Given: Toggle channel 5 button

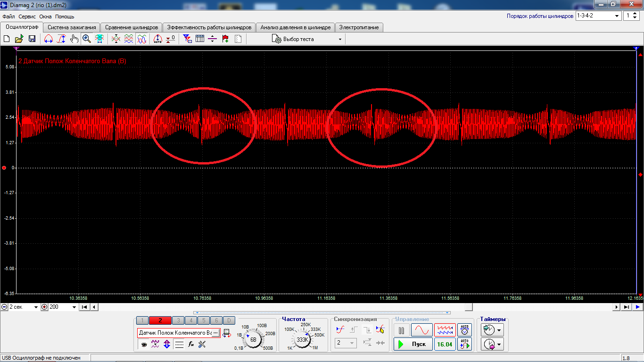Looking at the screenshot, I should [204, 321].
